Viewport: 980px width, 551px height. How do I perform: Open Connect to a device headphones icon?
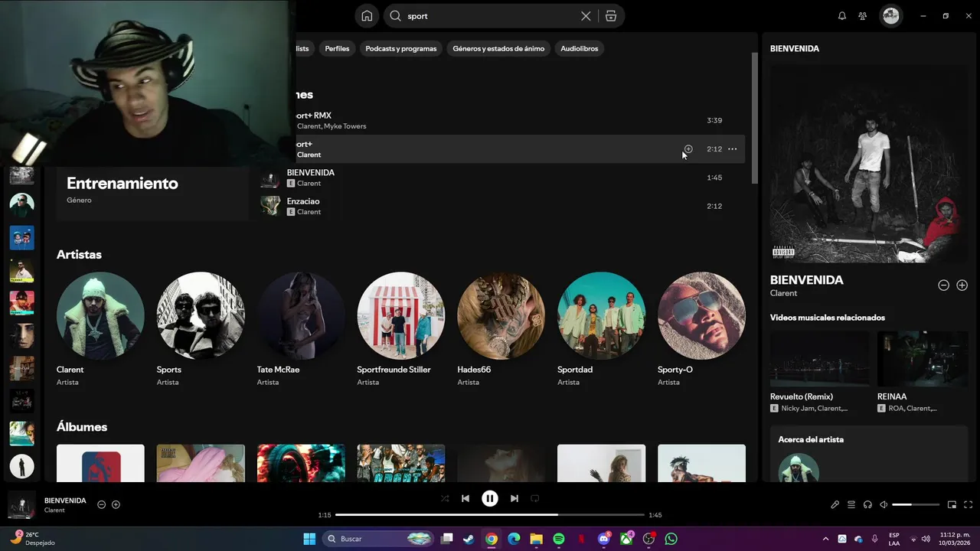867,505
